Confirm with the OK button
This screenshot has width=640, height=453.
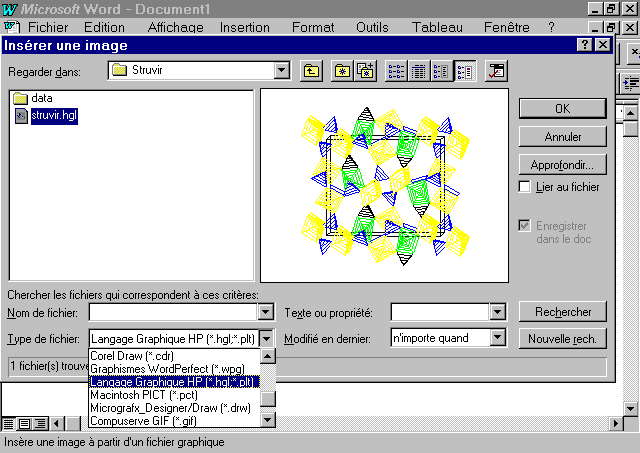pos(562,109)
